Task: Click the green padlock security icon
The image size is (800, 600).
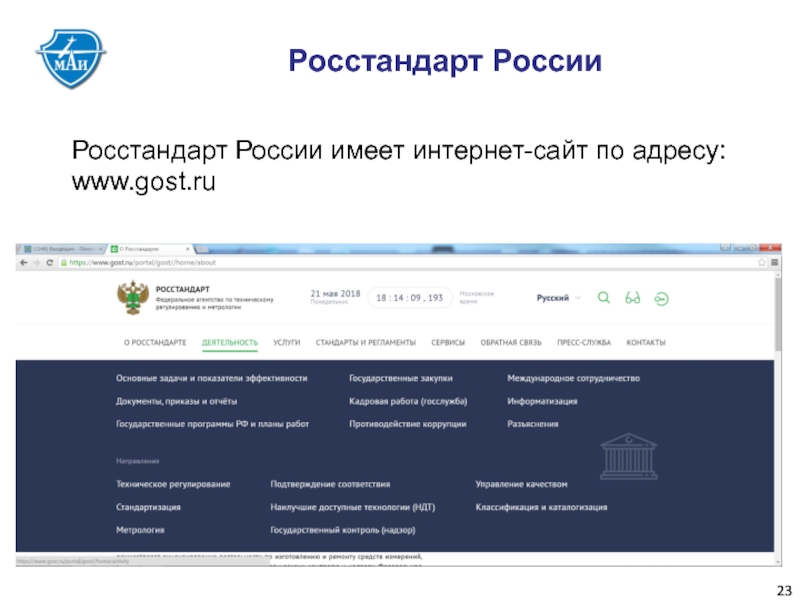Action: (x=64, y=263)
